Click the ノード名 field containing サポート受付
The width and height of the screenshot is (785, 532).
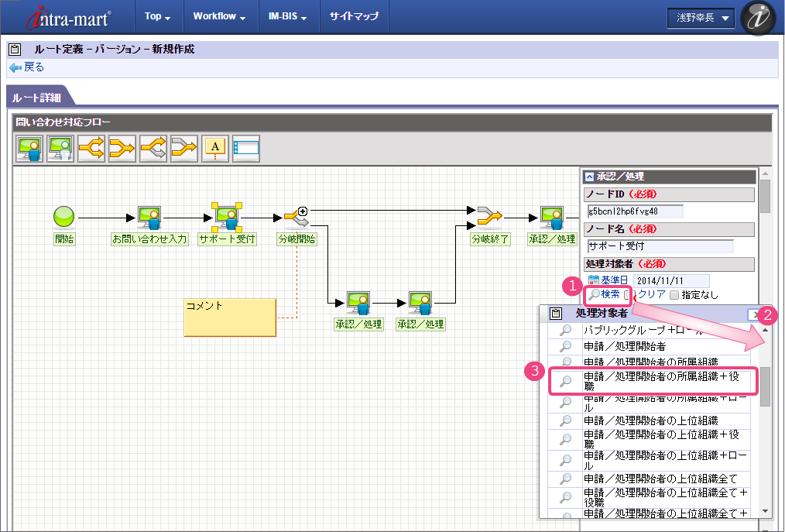pos(660,246)
